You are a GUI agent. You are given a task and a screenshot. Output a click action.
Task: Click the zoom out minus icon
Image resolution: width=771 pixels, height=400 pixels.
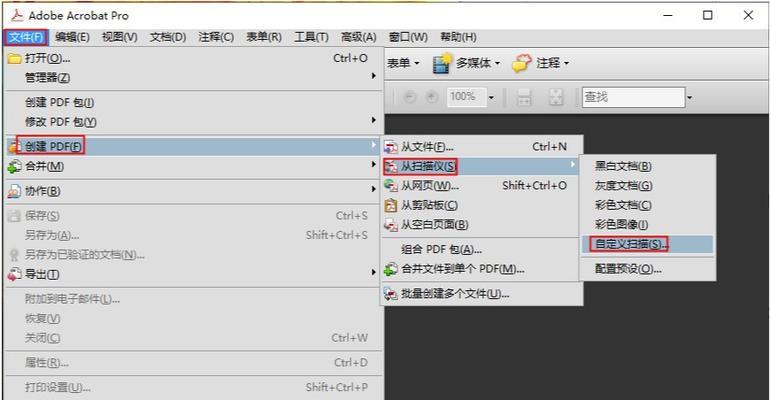click(409, 97)
